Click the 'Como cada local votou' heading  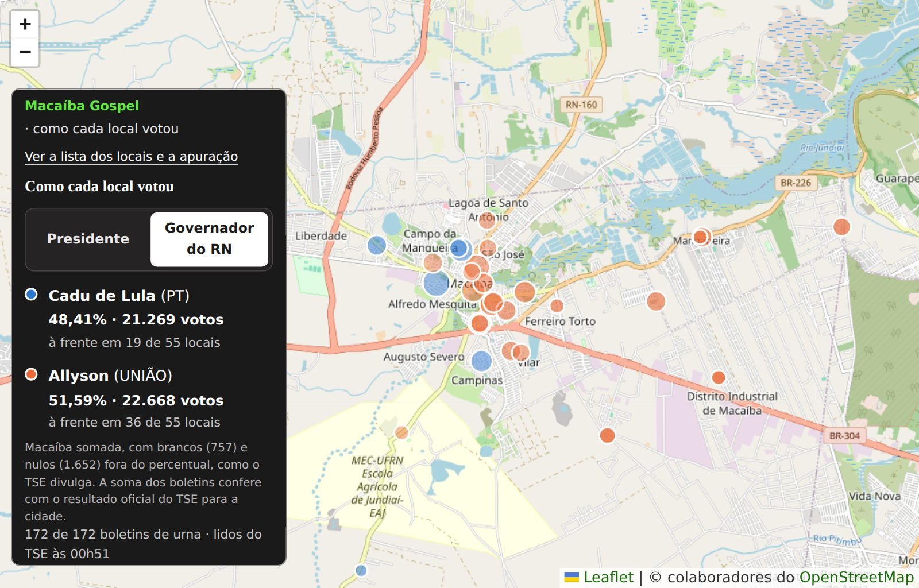pyautogui.click(x=99, y=187)
